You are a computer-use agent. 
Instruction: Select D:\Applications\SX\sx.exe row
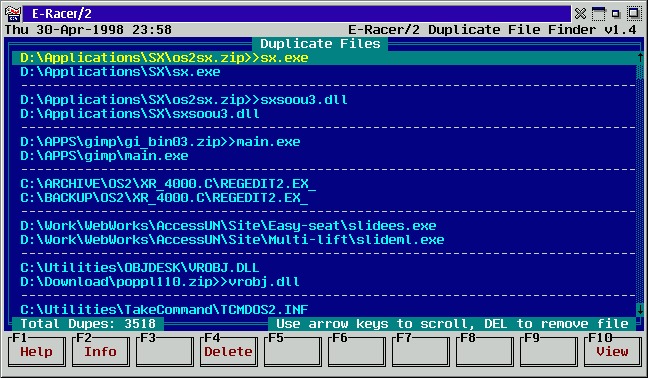click(324, 72)
